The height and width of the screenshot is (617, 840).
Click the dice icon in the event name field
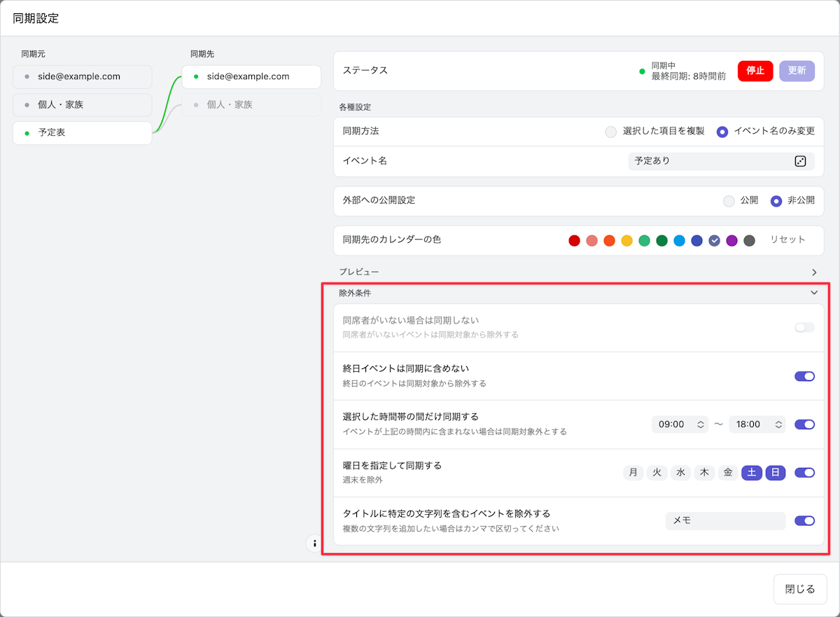800,161
